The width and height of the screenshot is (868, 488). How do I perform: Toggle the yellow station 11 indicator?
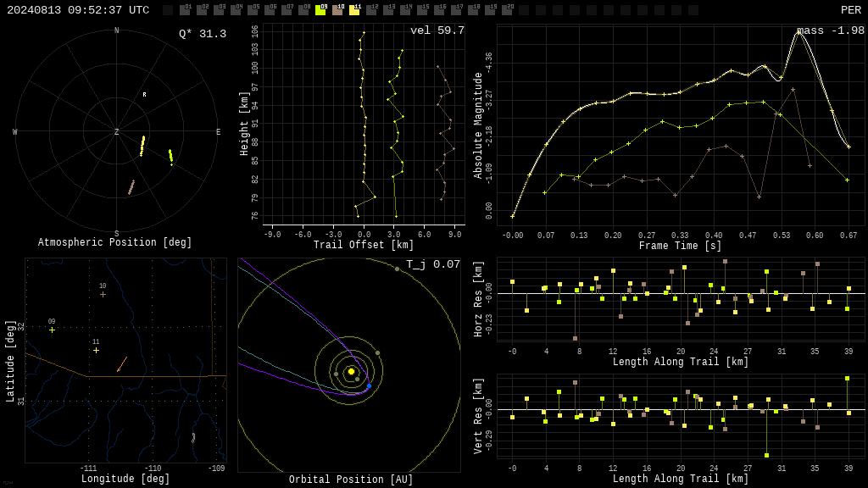(x=354, y=9)
